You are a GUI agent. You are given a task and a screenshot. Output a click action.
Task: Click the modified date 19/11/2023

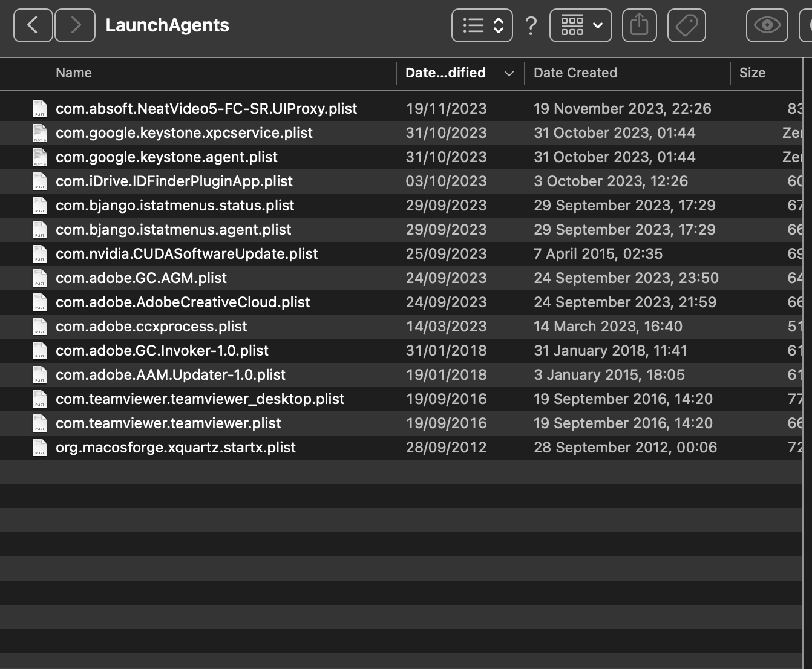(x=446, y=109)
